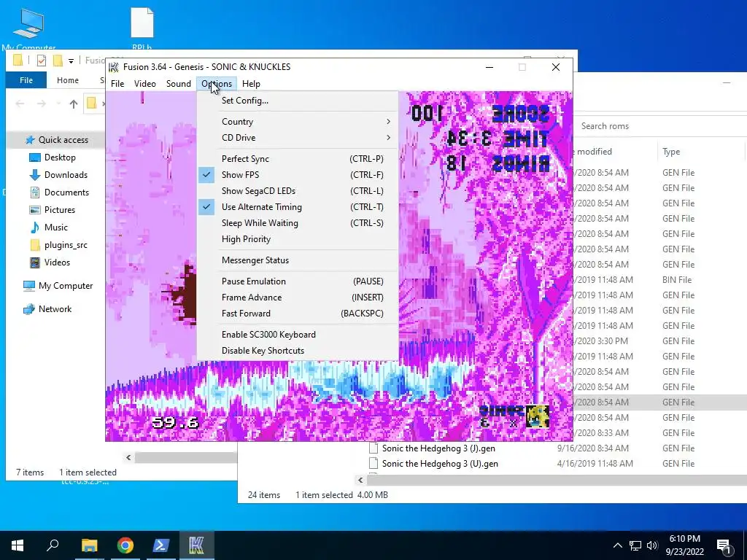Toggle Show SegaCD LEDs option
The image size is (747, 560).
coord(298,191)
